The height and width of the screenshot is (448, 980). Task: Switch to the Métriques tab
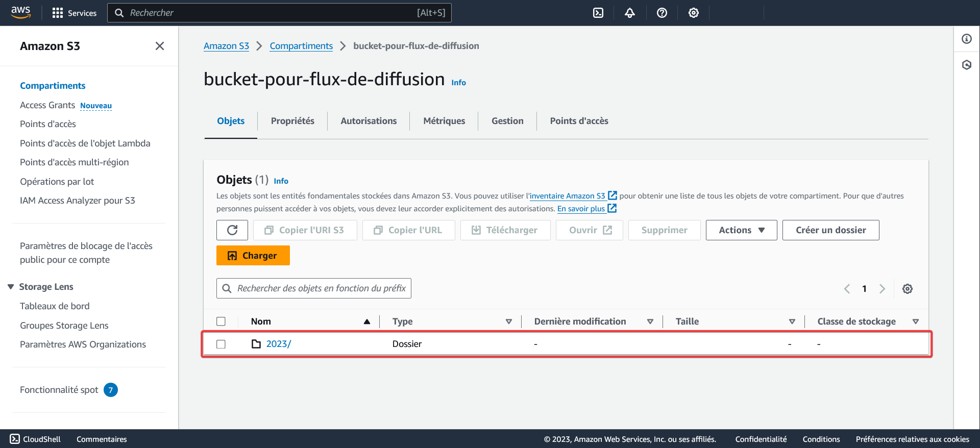444,121
